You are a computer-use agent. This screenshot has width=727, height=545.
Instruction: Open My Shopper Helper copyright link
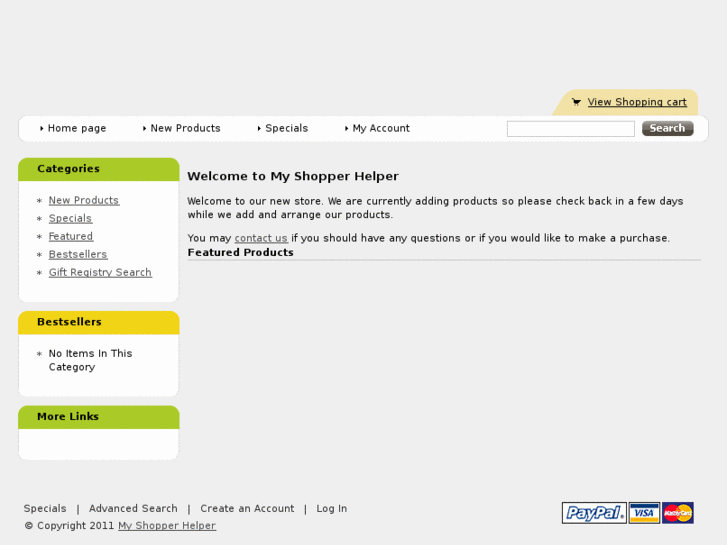tap(167, 526)
